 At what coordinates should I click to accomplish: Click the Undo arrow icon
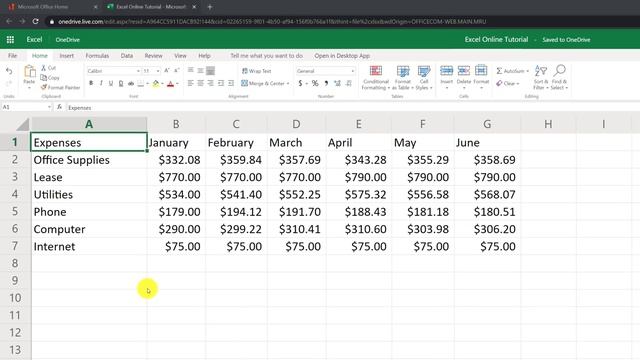click(x=9, y=71)
